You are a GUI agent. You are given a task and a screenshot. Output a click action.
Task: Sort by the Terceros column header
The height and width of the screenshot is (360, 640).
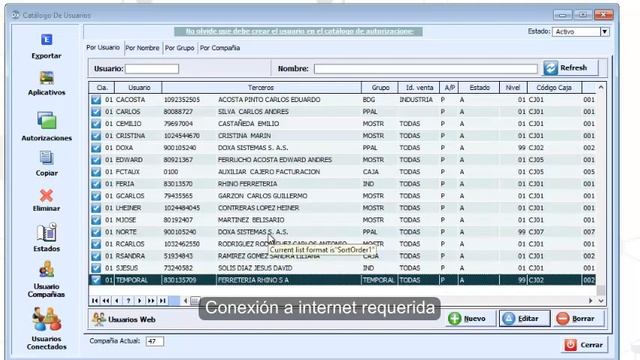[x=261, y=87]
